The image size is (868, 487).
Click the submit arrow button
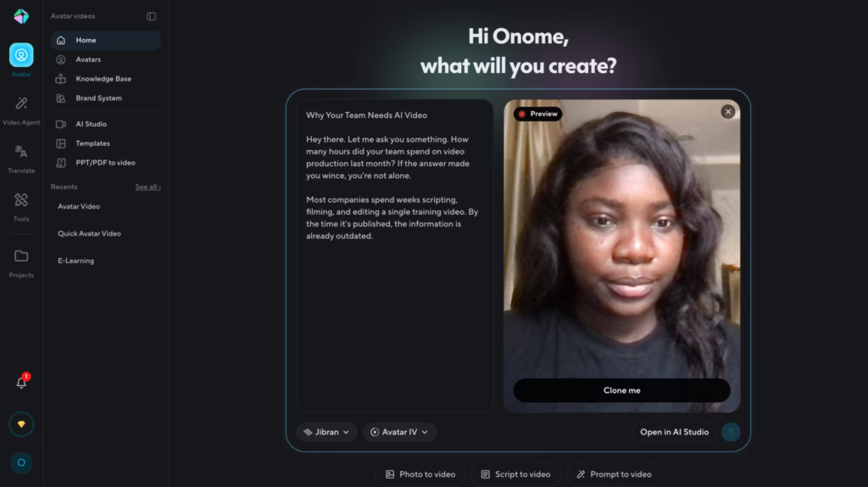(731, 432)
